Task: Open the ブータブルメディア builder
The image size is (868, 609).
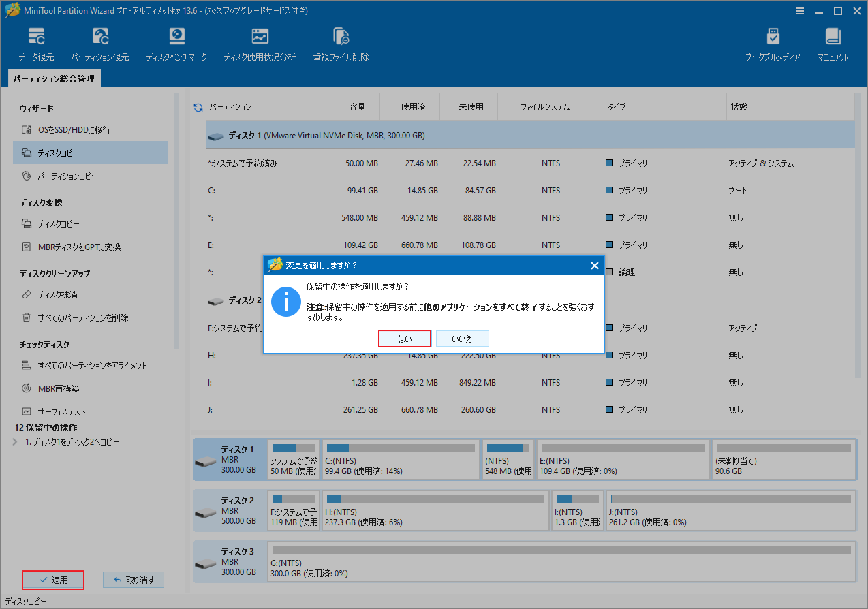Action: 773,42
